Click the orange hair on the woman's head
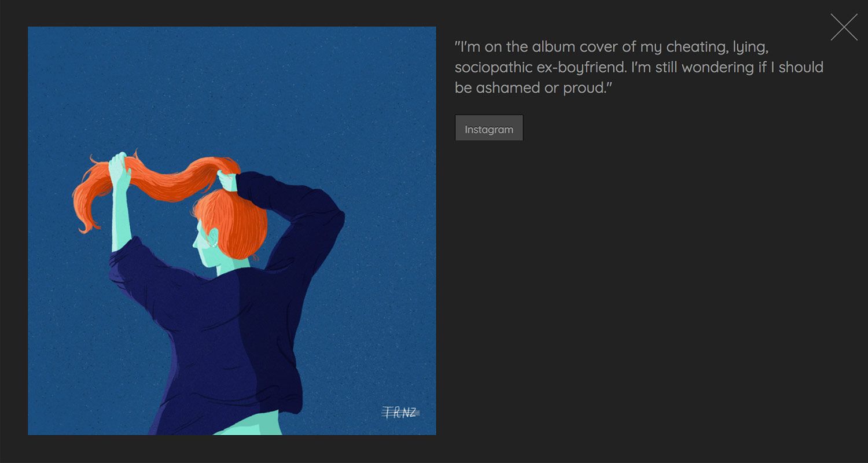Viewport: 868px width, 463px height. pyautogui.click(x=237, y=220)
